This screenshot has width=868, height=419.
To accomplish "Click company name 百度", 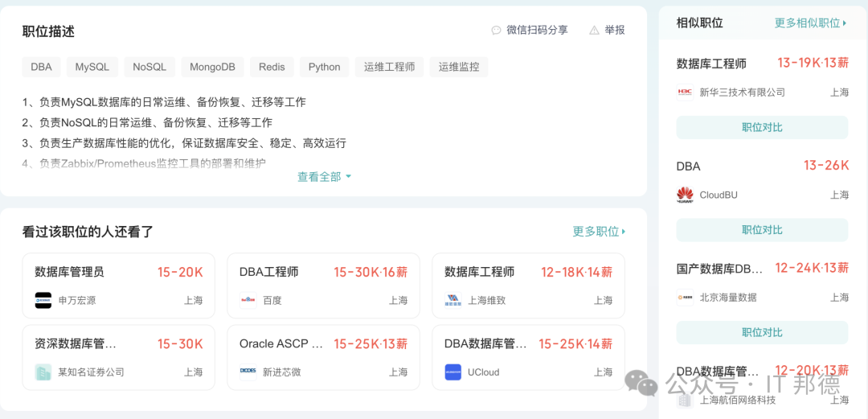I will (272, 301).
